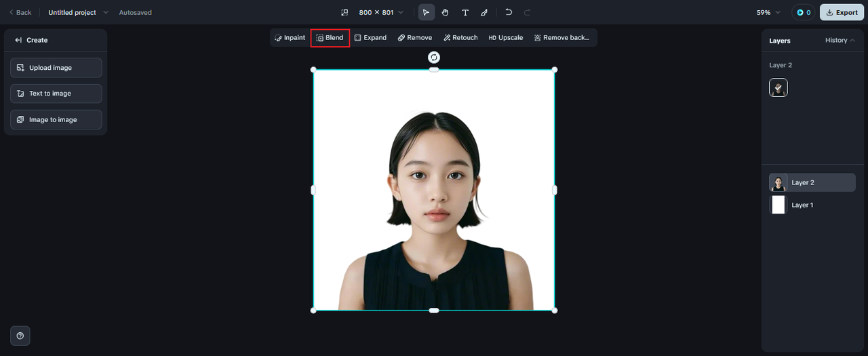The width and height of the screenshot is (868, 356).
Task: Click Image to image button
Action: pyautogui.click(x=56, y=119)
